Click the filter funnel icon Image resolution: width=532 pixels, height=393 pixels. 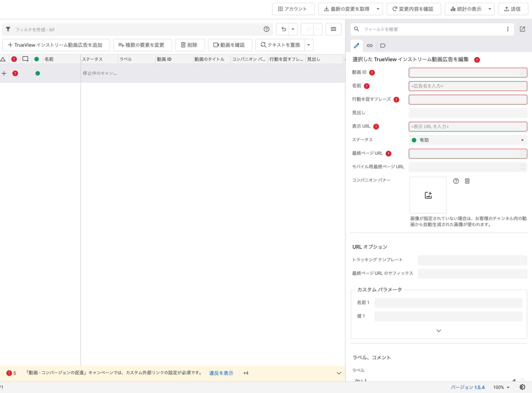pos(8,29)
